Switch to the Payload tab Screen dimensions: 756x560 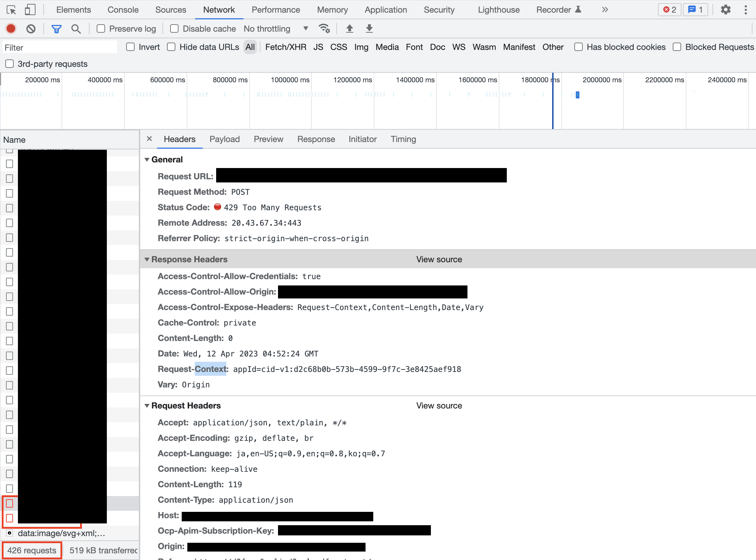pos(225,139)
